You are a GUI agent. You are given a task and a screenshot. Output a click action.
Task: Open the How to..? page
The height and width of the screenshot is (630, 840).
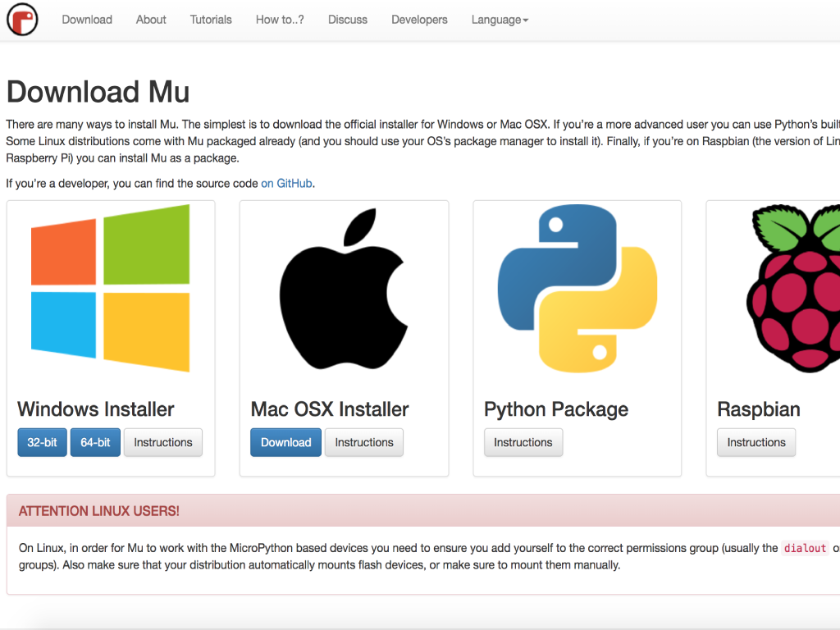[280, 20]
